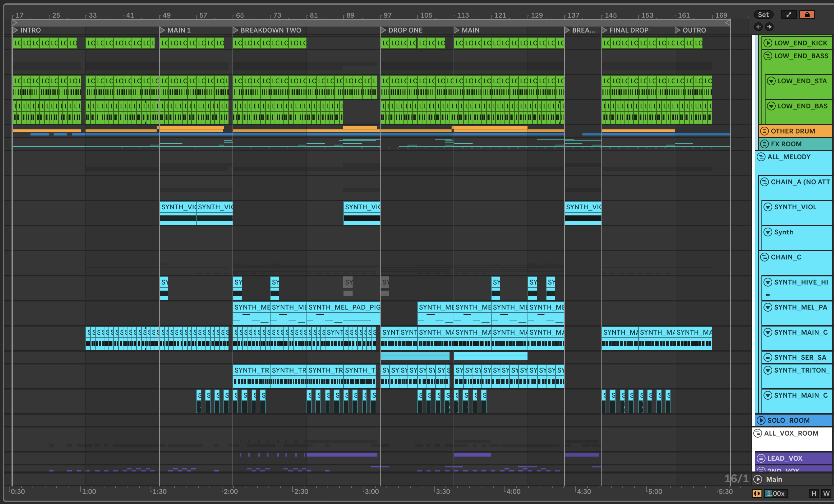
Task: Select the OTHER DRUM track header
Action: (795, 131)
